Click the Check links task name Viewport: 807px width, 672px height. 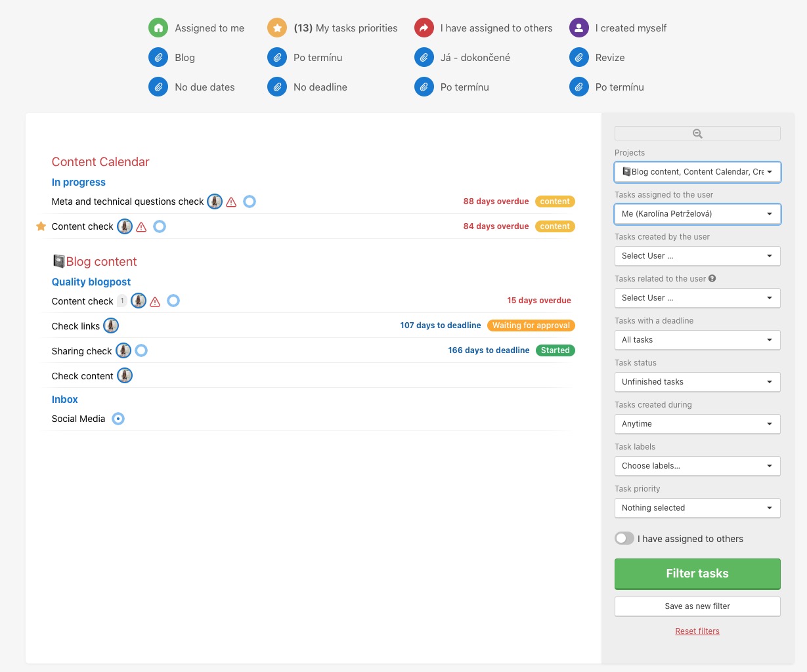click(x=76, y=326)
